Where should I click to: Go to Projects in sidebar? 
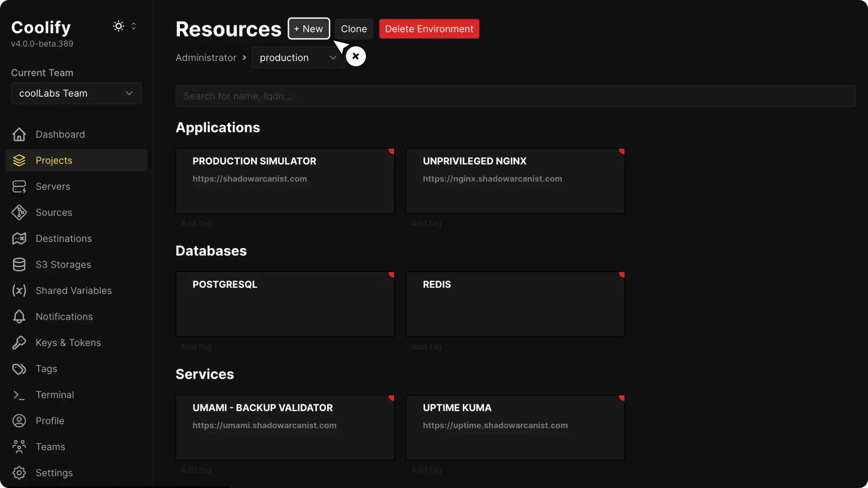(x=54, y=160)
